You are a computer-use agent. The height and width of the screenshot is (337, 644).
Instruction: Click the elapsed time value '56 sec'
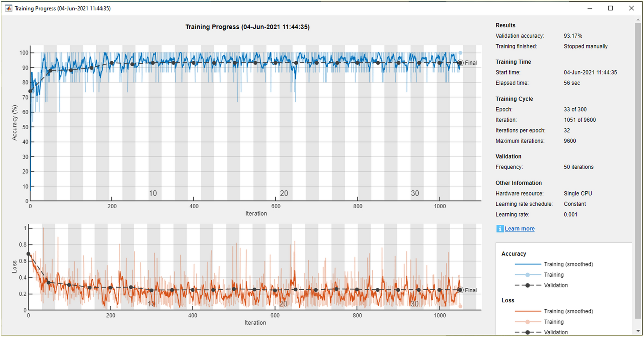[x=572, y=83]
